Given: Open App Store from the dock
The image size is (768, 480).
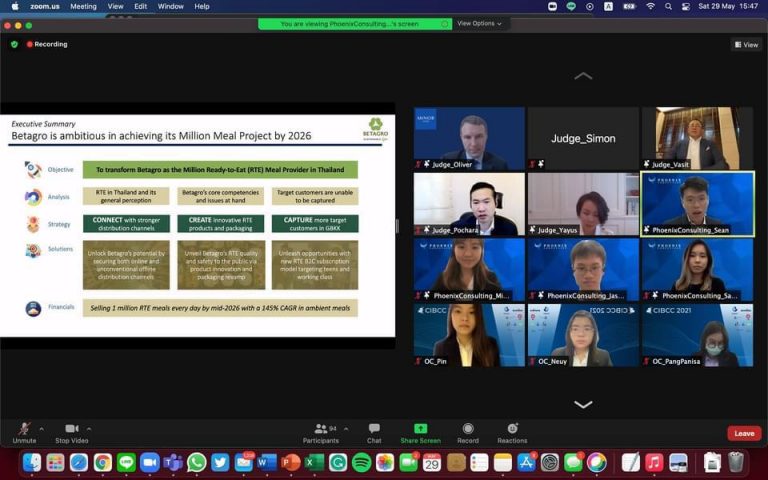Looking at the screenshot, I should click(526, 462).
